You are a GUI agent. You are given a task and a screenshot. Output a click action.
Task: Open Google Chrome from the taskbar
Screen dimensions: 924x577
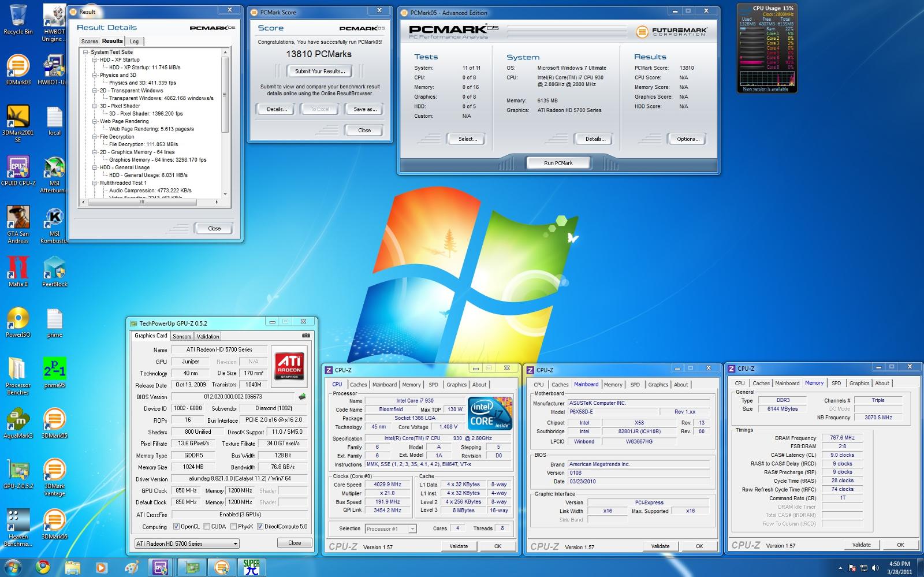(x=42, y=567)
